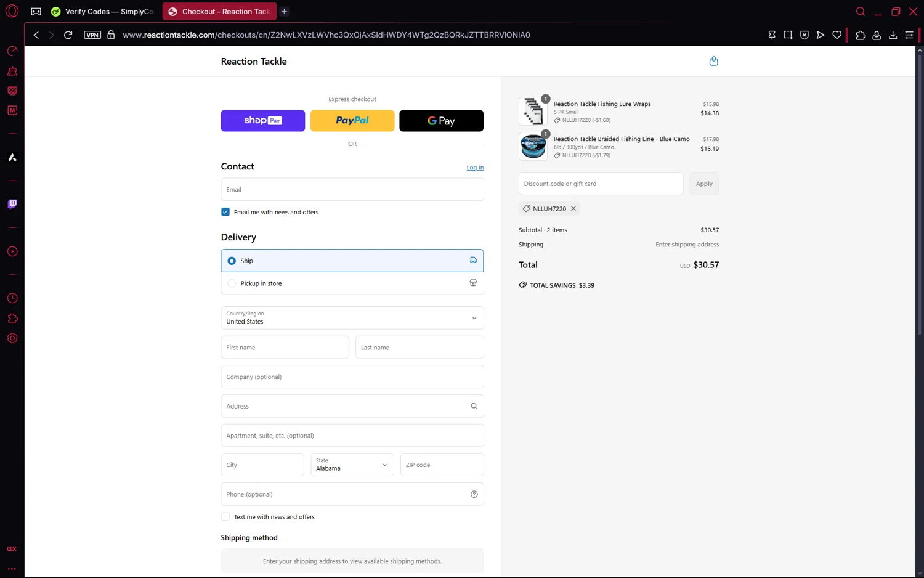Toggle Email me with news and offers
This screenshot has width=924, height=578.
click(x=225, y=212)
